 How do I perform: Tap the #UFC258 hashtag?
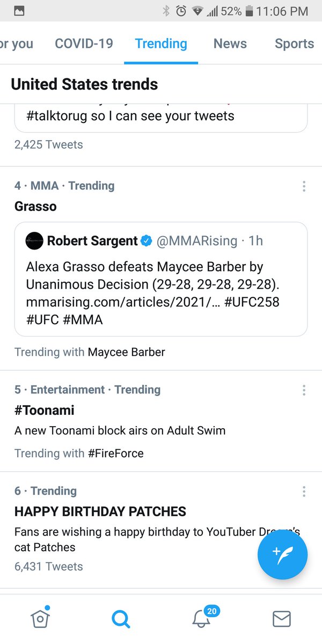pyautogui.click(x=252, y=302)
